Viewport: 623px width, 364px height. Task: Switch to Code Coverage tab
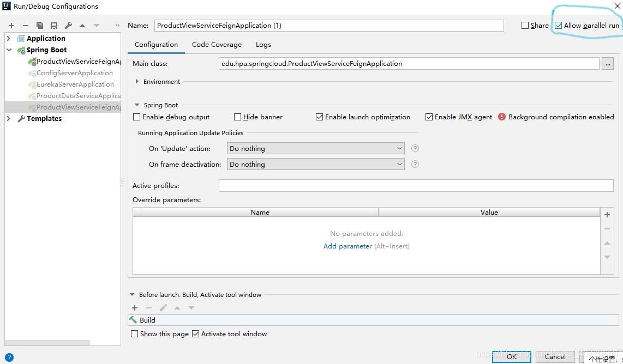[217, 45]
